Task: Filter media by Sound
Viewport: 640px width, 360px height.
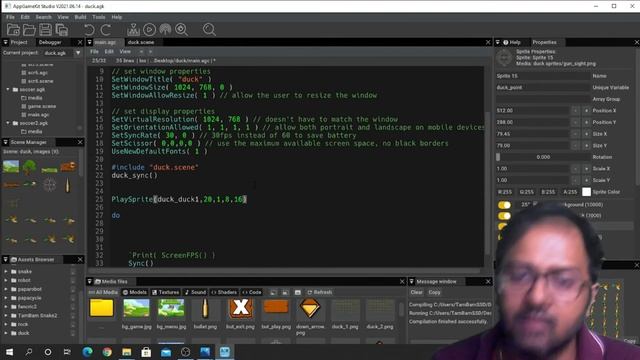Action: click(x=196, y=292)
